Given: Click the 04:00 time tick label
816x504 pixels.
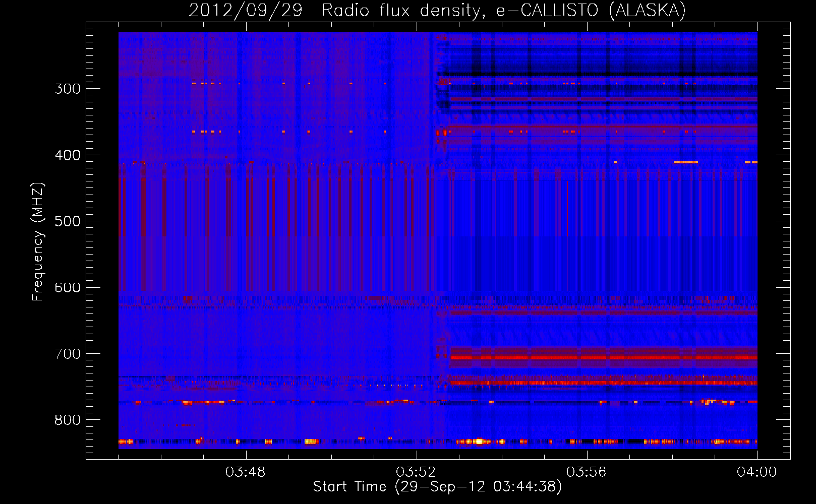Looking at the screenshot, I should [x=757, y=472].
